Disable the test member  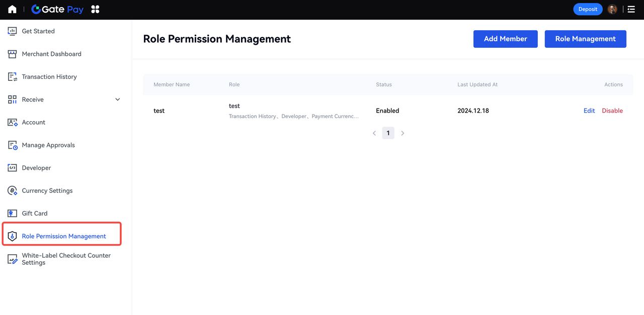[x=612, y=111]
